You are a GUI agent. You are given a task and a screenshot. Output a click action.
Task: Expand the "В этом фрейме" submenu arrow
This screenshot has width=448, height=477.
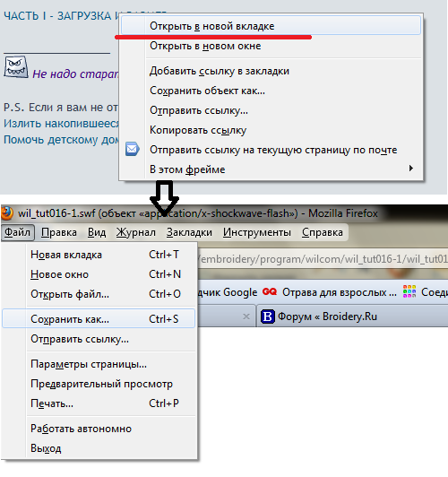411,169
